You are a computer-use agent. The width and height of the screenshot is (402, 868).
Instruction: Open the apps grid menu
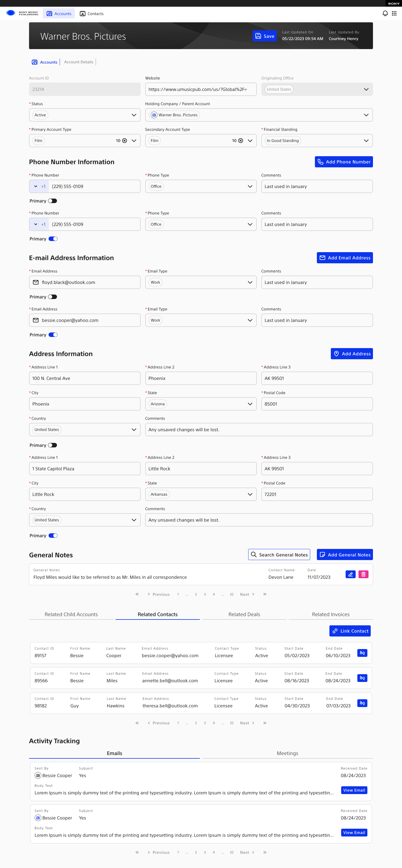[x=394, y=13]
